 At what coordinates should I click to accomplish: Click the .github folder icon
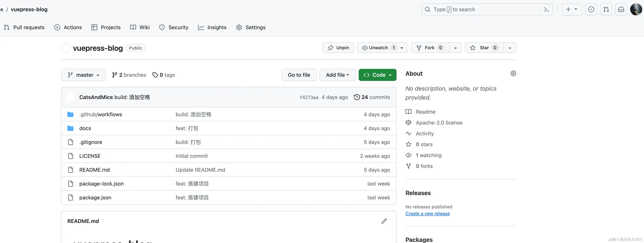70,115
